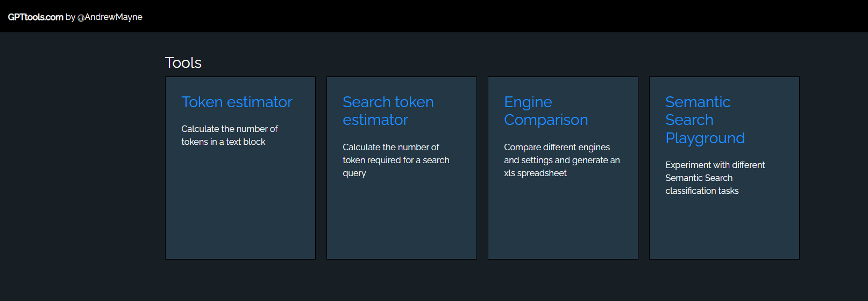Open the Token estimator title link
This screenshot has height=301, width=868.
pos(237,102)
